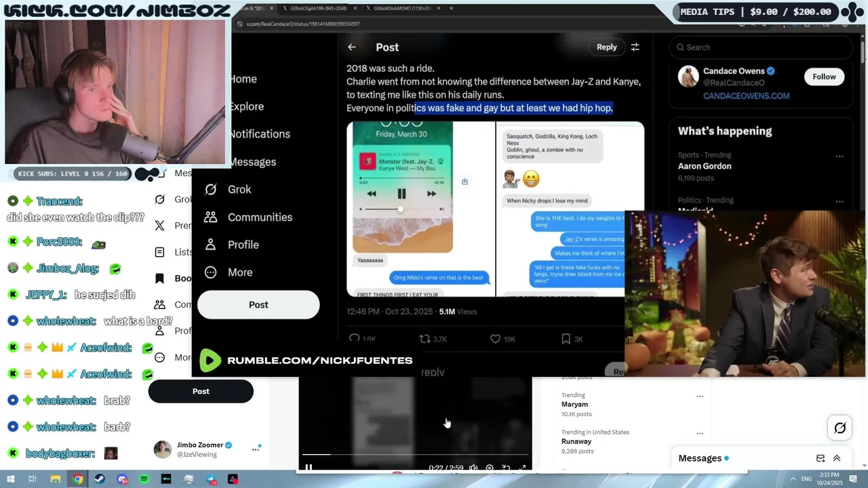Go back using the Post header arrow
The width and height of the screenshot is (868, 488).
[351, 47]
